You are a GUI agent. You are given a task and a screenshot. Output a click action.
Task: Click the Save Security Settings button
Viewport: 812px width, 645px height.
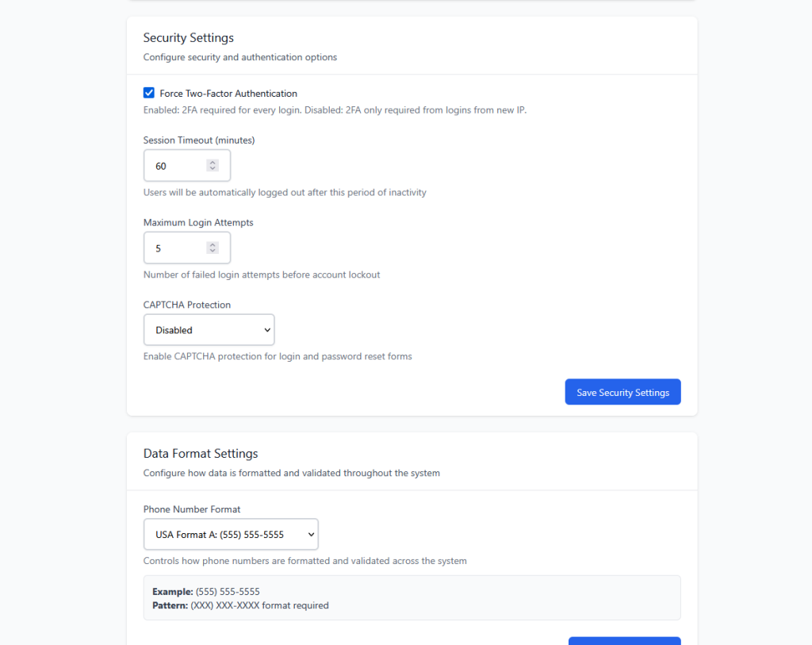tap(622, 391)
